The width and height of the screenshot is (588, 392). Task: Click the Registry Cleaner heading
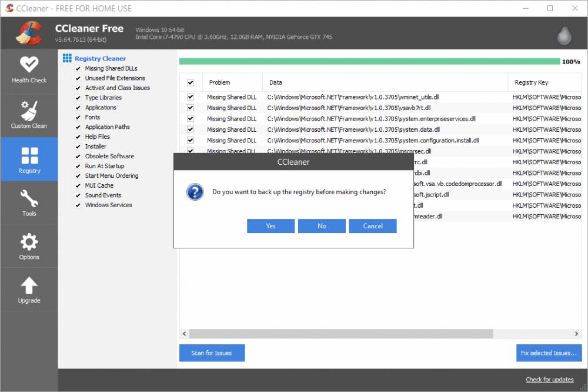(x=100, y=58)
